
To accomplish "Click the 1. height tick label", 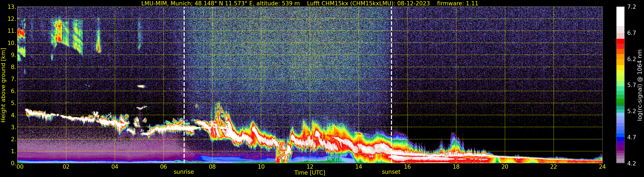I will [13, 151].
